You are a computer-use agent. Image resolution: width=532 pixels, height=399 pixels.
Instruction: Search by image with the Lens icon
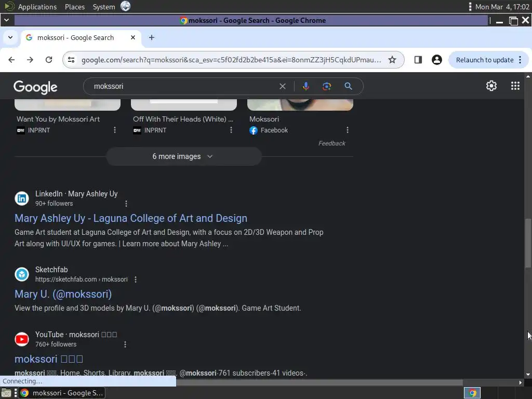tap(326, 86)
